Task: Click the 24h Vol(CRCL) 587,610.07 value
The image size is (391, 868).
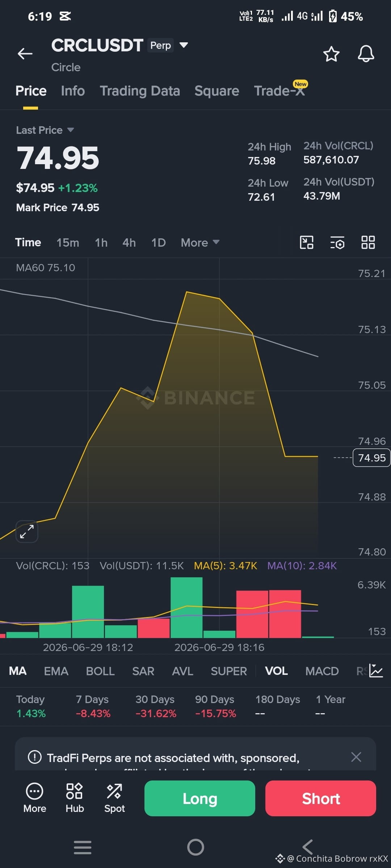Action: tap(331, 160)
